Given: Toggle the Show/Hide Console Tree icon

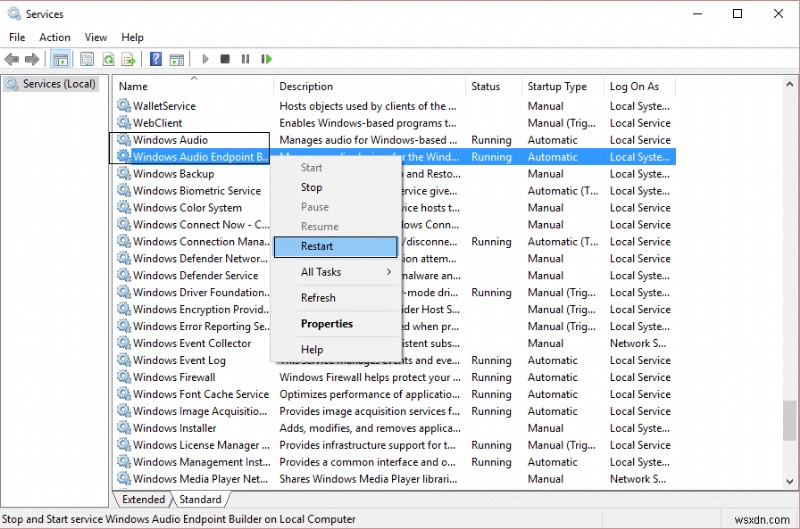Looking at the screenshot, I should (x=61, y=60).
